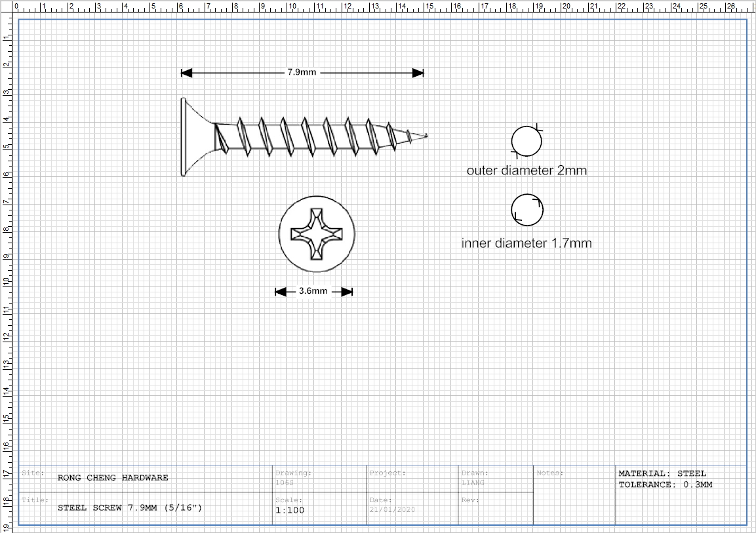The image size is (756, 533).
Task: Click the 'TOLERANCE: 0.3MM' note
Action: tap(666, 484)
